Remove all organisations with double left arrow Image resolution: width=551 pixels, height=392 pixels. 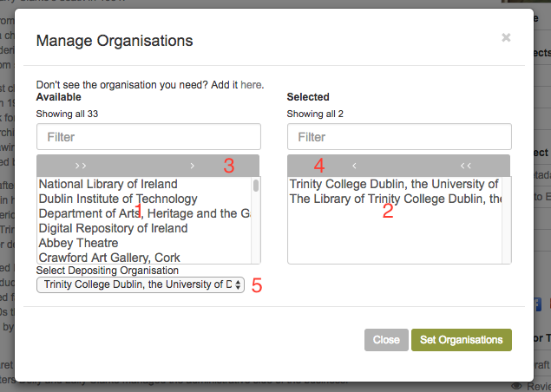tap(466, 166)
